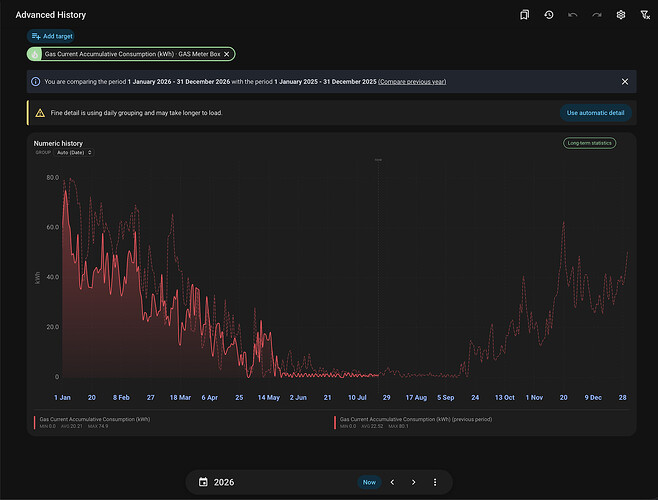Click the Now button
This screenshot has height=500, width=658.
tap(369, 482)
